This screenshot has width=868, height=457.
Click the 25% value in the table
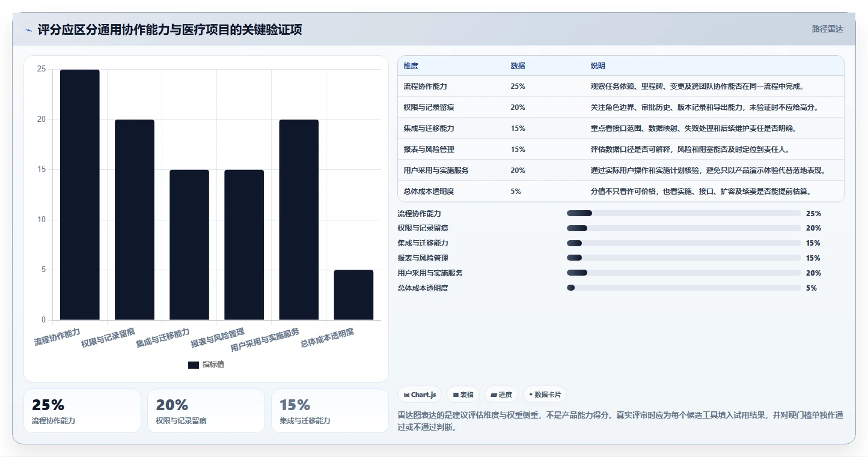pyautogui.click(x=518, y=86)
